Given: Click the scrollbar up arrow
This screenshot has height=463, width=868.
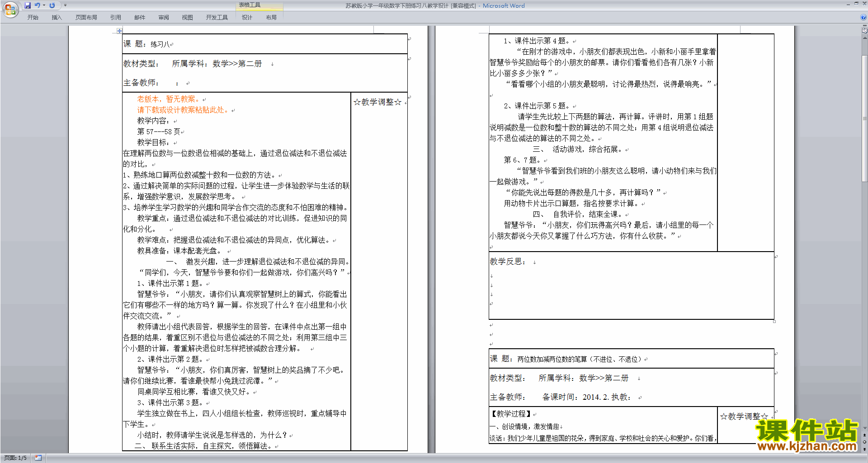Looking at the screenshot, I should (x=864, y=37).
